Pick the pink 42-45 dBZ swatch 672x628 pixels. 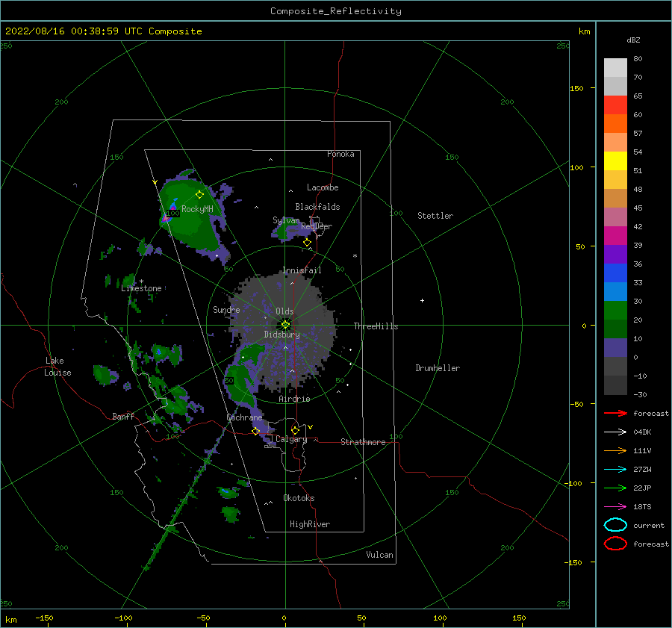[615, 217]
